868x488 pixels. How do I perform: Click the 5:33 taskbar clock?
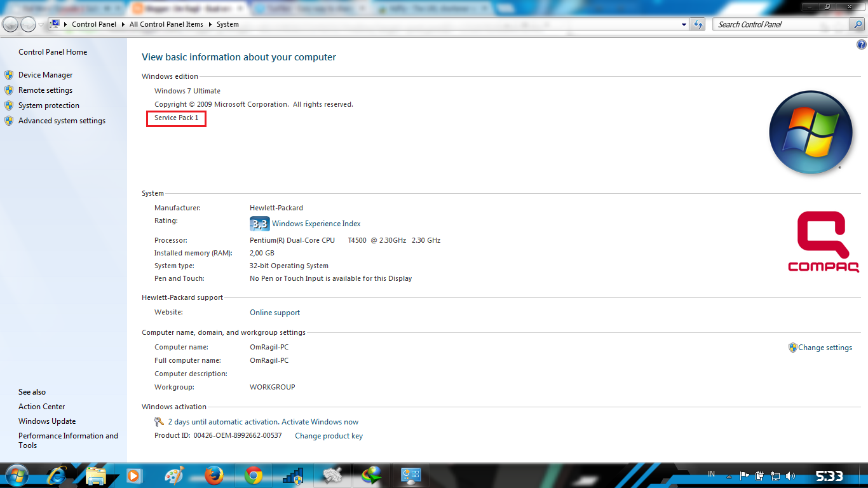(x=829, y=475)
